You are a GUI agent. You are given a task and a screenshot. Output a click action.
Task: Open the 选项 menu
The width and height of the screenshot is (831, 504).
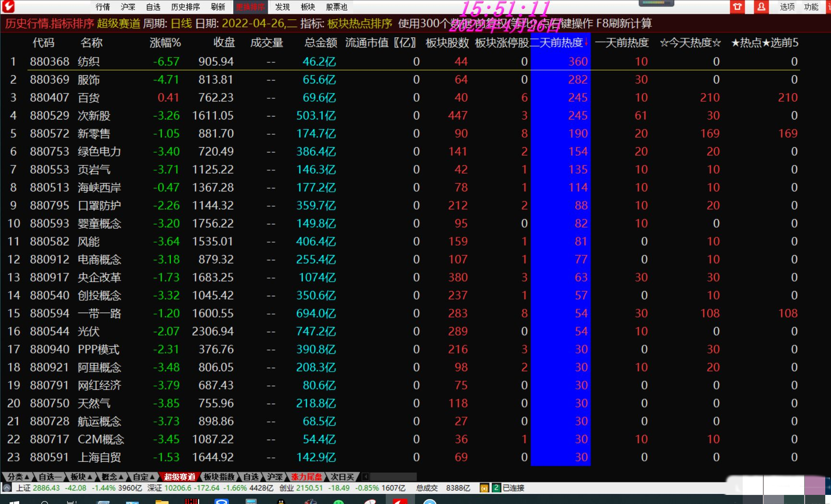[x=787, y=7]
